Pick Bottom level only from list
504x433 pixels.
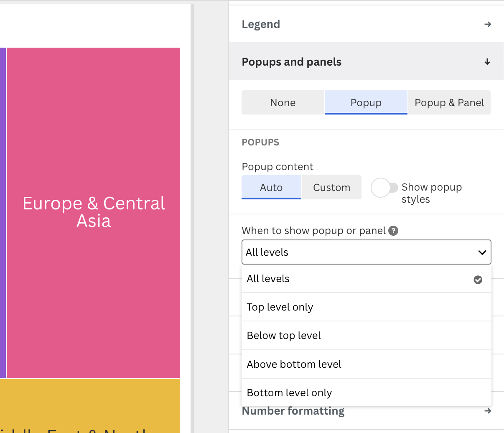tap(289, 393)
